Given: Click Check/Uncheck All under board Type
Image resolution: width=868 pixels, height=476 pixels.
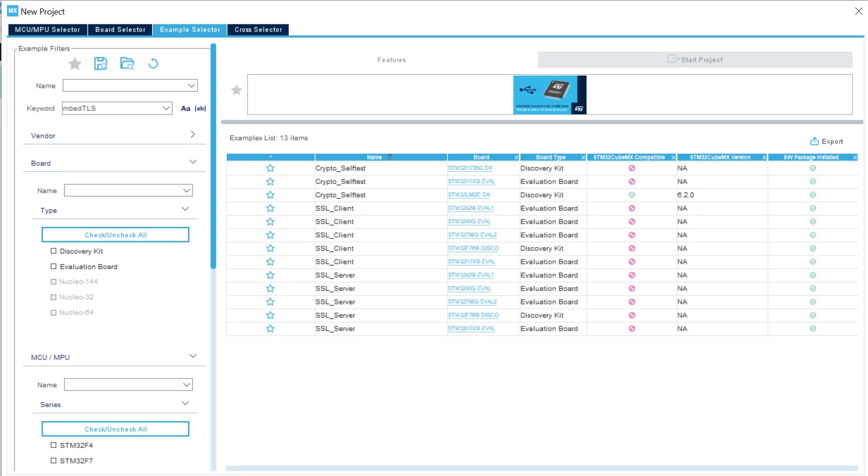Looking at the screenshot, I should pos(115,235).
